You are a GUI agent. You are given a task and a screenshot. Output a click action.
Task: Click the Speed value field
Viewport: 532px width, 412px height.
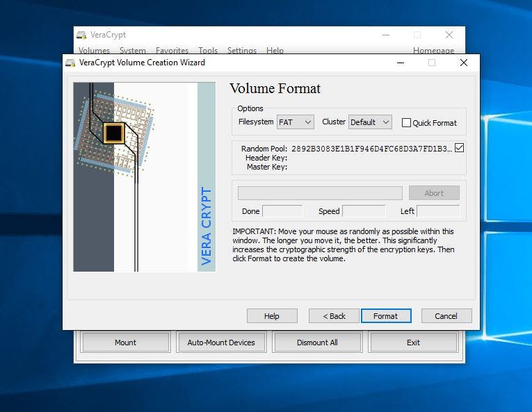point(364,211)
